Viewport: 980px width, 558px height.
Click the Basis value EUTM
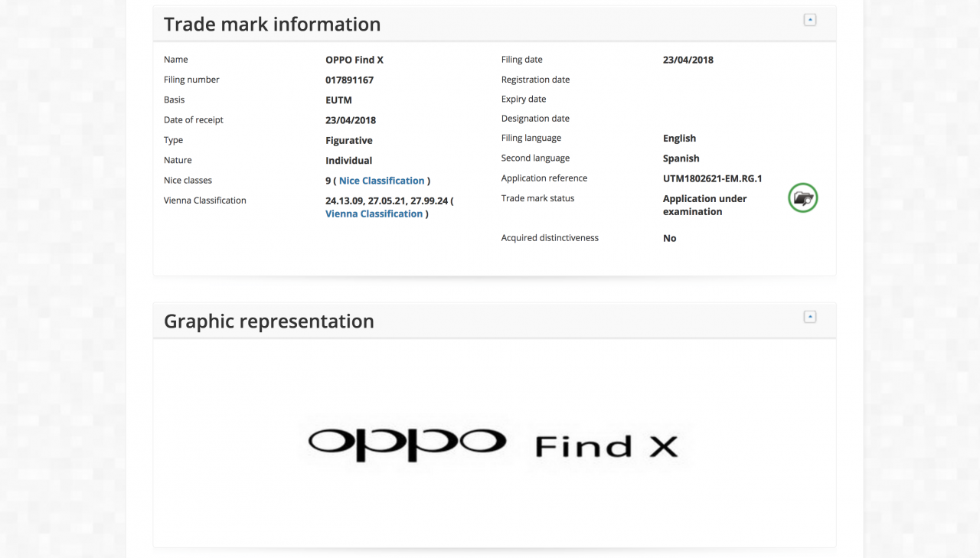click(x=339, y=100)
